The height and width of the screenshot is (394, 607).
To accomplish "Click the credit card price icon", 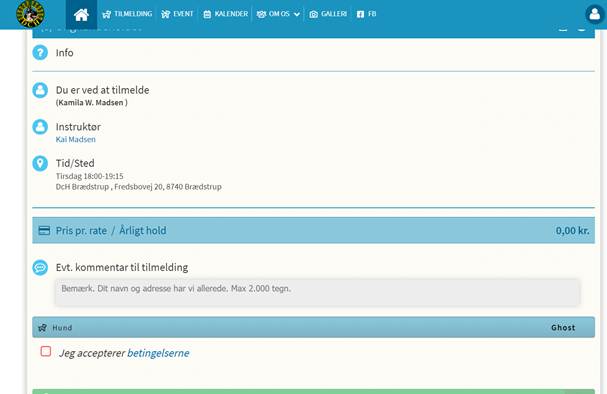I will click(x=44, y=231).
